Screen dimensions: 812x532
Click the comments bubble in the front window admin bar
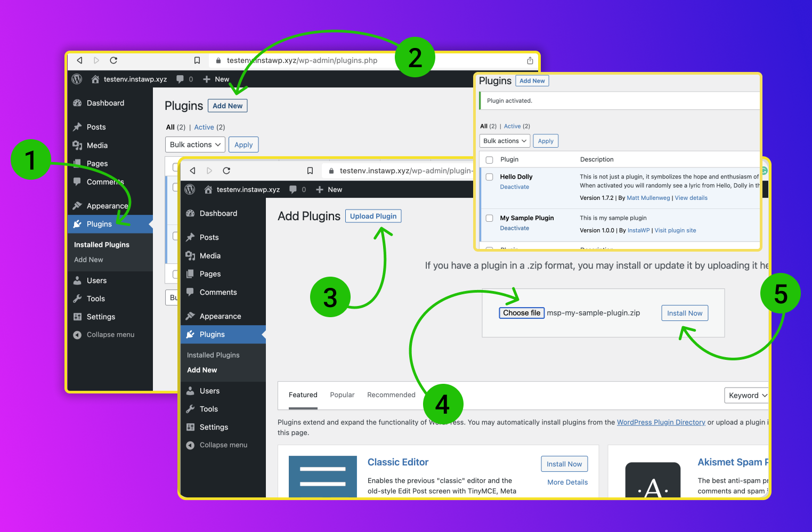[x=293, y=189]
